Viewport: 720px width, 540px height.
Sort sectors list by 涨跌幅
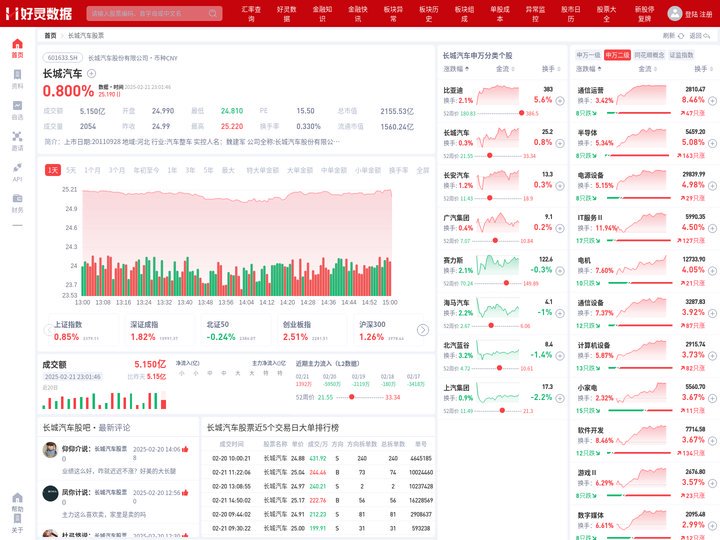[589, 69]
